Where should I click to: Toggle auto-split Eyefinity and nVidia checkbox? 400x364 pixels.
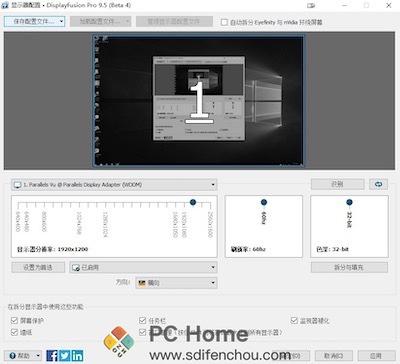[224, 22]
